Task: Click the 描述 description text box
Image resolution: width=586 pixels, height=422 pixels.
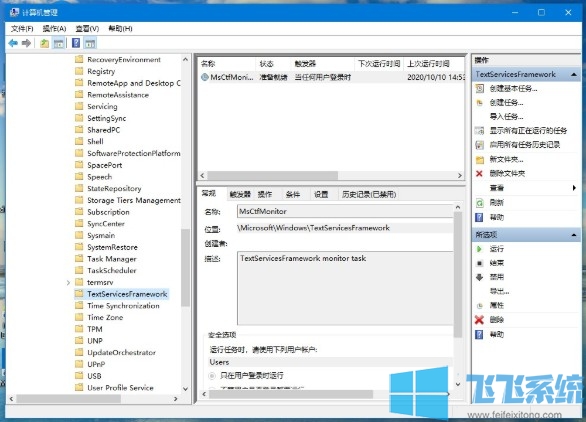Action: (345, 288)
